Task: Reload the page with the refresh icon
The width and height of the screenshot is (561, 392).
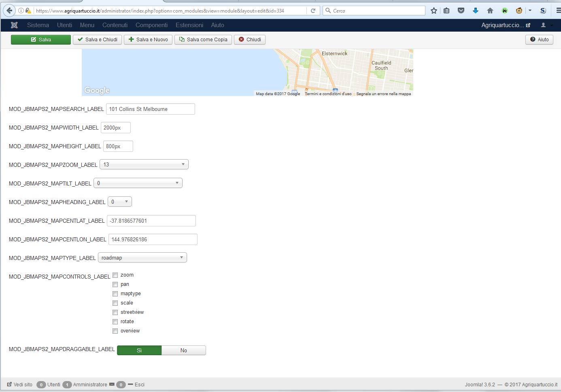Action: [313, 11]
